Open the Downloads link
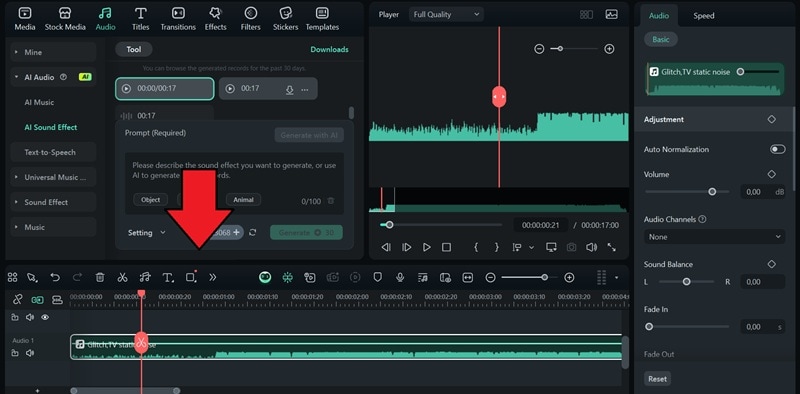Image resolution: width=800 pixels, height=394 pixels. pyautogui.click(x=329, y=50)
